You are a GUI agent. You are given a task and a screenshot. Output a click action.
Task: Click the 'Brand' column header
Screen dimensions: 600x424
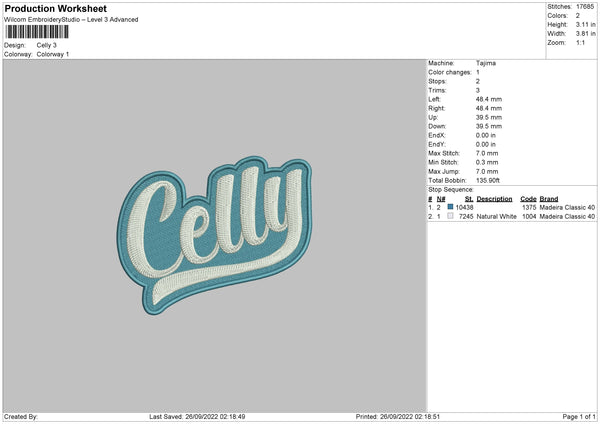pos(549,199)
